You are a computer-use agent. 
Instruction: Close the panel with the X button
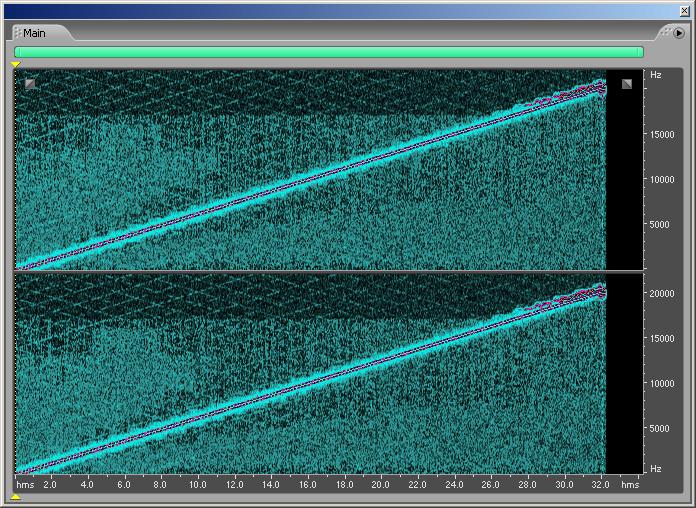(x=684, y=11)
